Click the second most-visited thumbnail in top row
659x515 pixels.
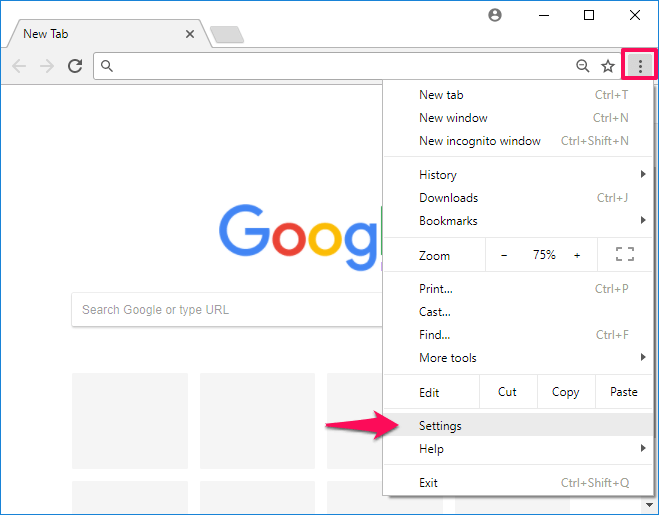tap(257, 421)
